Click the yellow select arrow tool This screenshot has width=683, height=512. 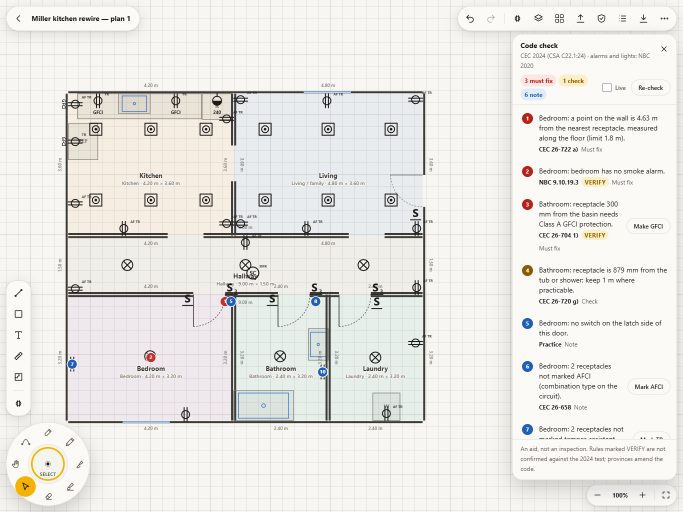pyautogui.click(x=25, y=486)
